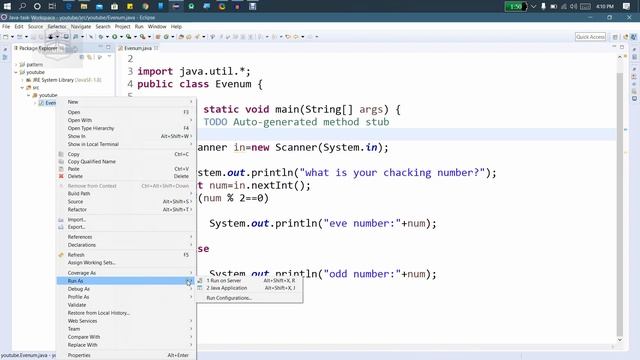Click the Refresh icon in context menu
This screenshot has width=640, height=360.
(x=61, y=255)
